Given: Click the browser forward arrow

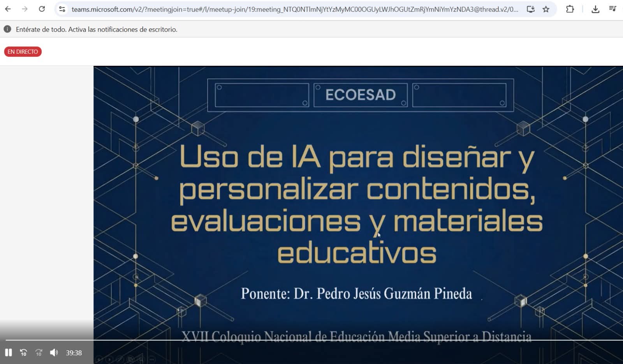Looking at the screenshot, I should coord(25,9).
